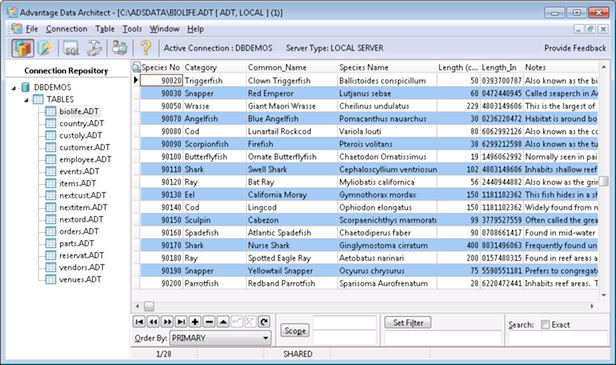Click the Search input field

click(x=558, y=338)
